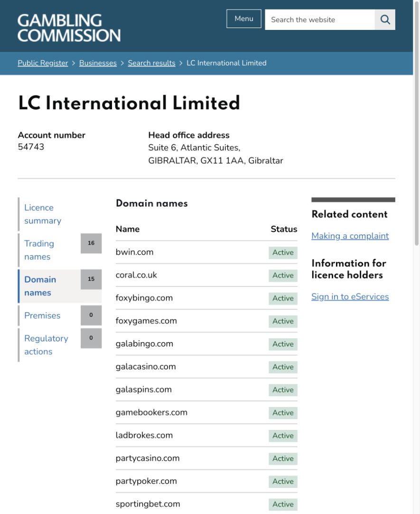The width and height of the screenshot is (420, 514).
Task: Select the ladbrokes.com domain text
Action: (x=144, y=435)
